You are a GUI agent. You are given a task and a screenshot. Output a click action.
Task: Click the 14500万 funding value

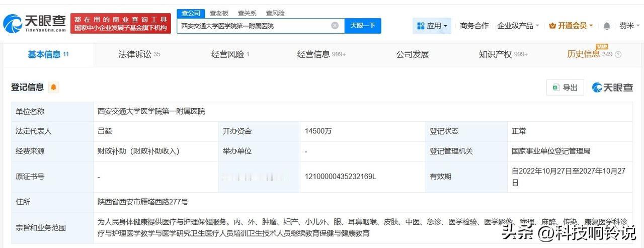click(318, 131)
